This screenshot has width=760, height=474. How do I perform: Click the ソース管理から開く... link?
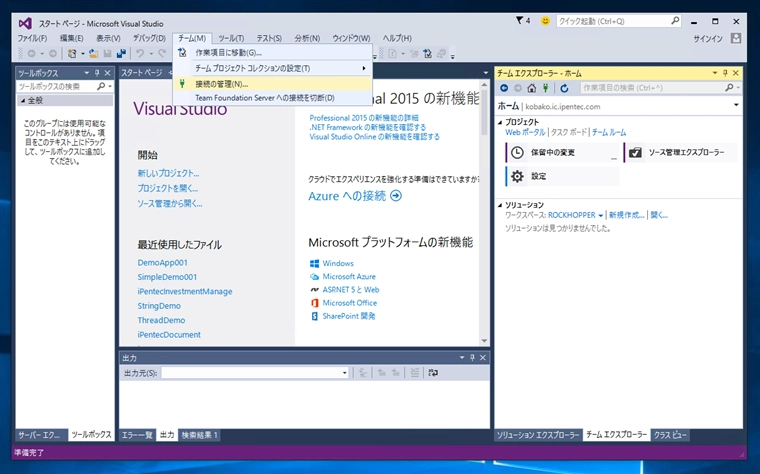click(x=170, y=203)
